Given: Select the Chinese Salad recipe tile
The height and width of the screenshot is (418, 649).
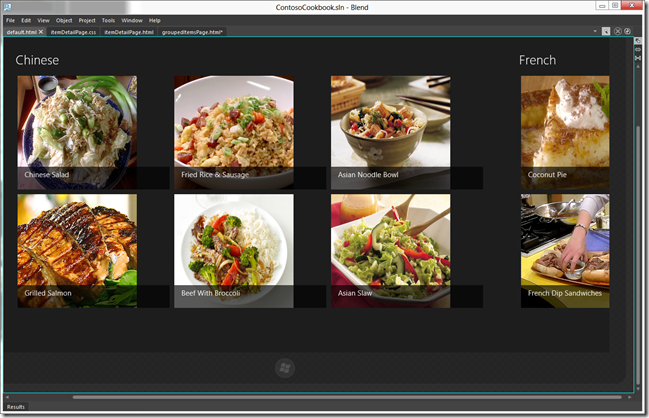Looking at the screenshot, I should coord(77,132).
